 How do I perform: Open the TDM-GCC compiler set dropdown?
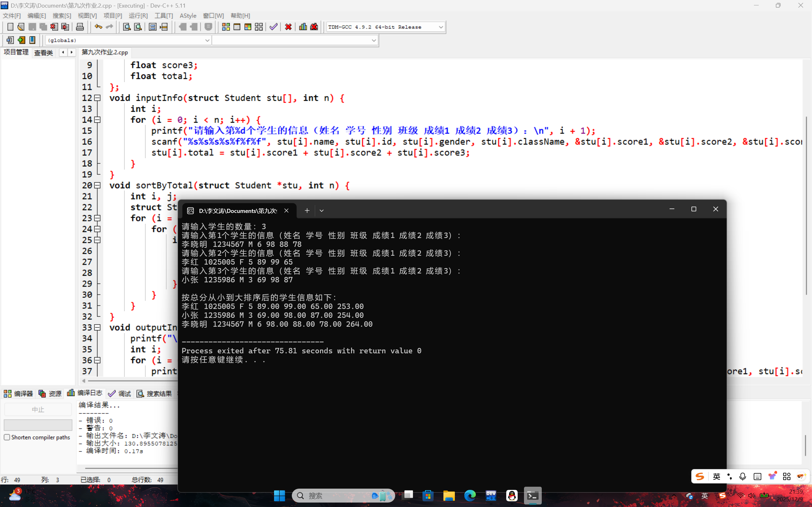pos(441,27)
